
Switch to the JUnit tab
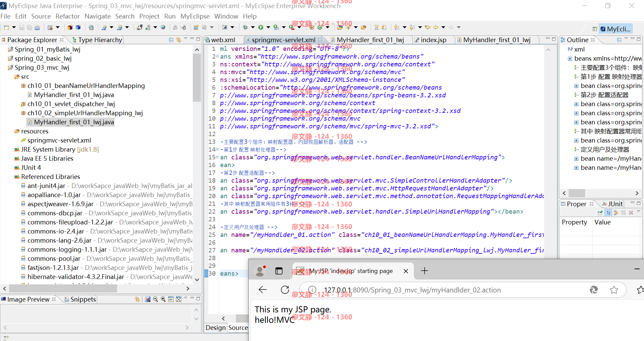(x=612, y=204)
